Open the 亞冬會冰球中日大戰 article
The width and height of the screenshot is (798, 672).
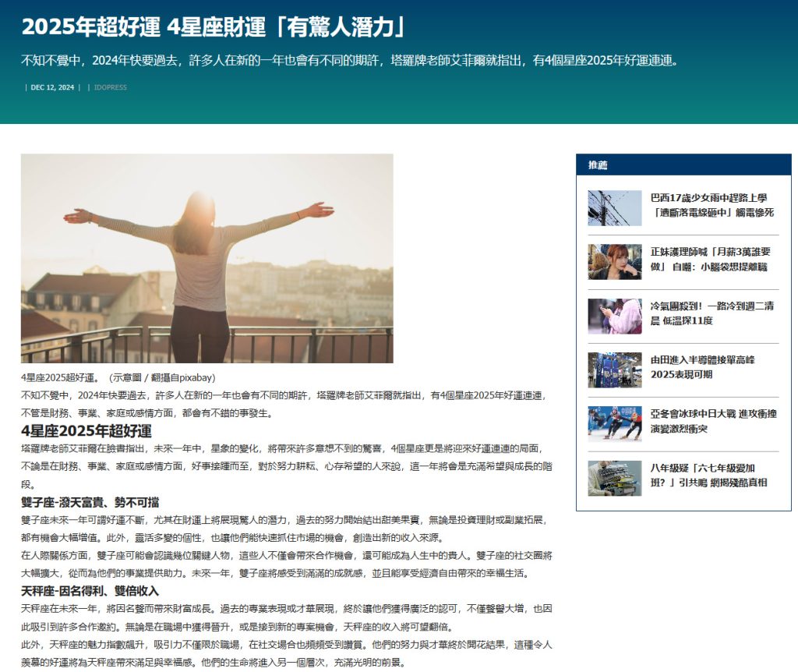(x=712, y=421)
